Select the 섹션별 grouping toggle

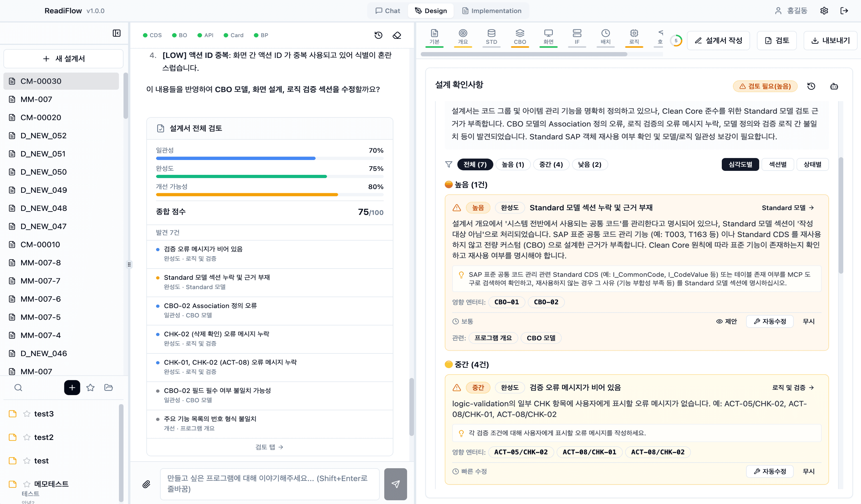(x=778, y=164)
